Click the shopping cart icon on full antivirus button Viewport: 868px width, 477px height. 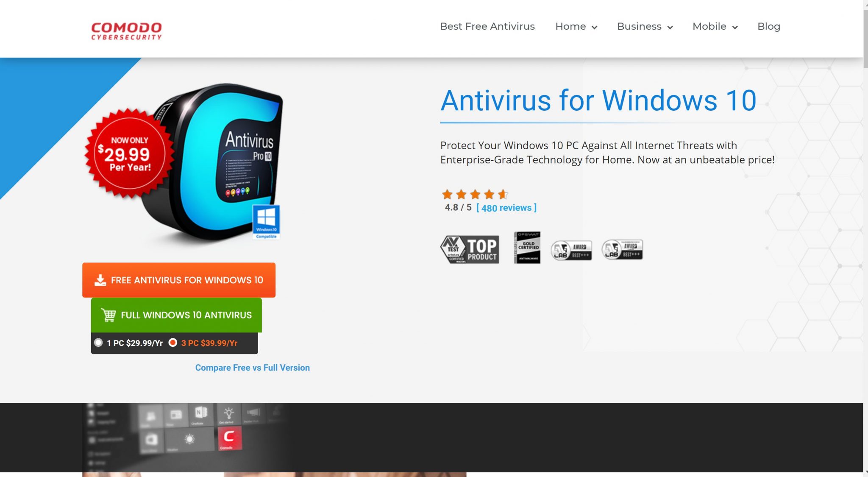coord(108,315)
